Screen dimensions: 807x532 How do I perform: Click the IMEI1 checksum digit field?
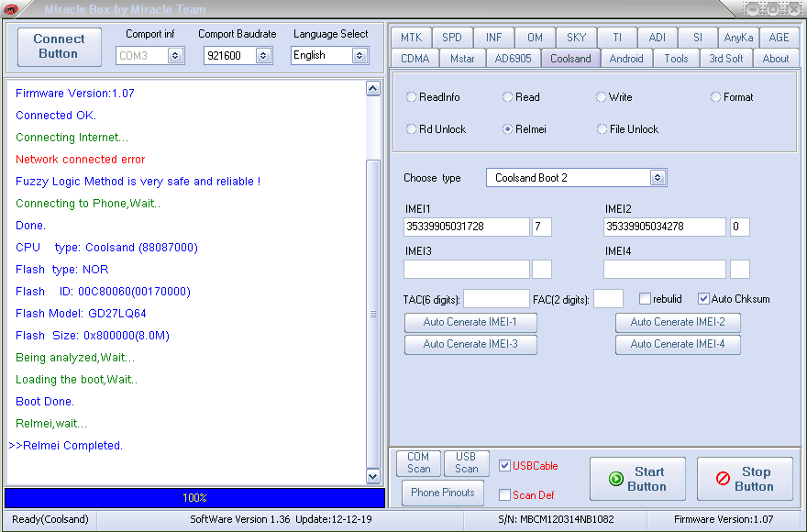click(x=542, y=227)
